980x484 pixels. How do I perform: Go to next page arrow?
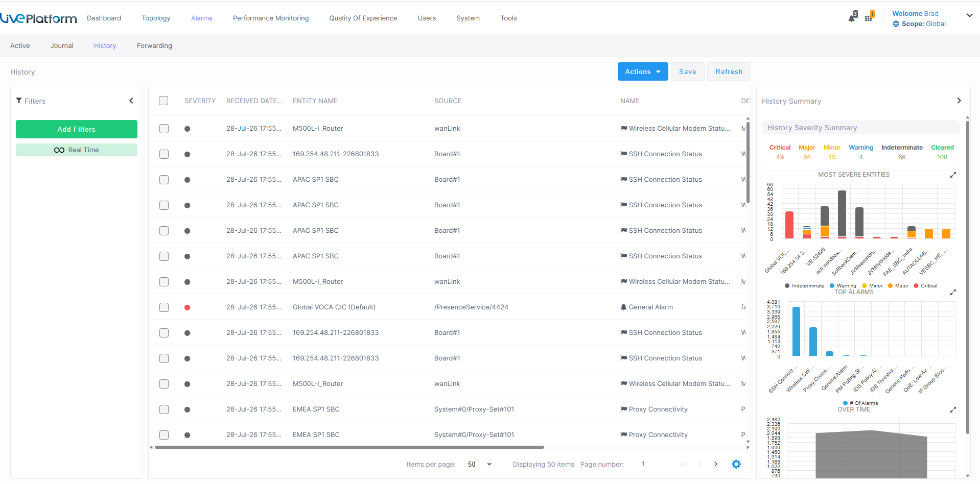[x=716, y=464]
